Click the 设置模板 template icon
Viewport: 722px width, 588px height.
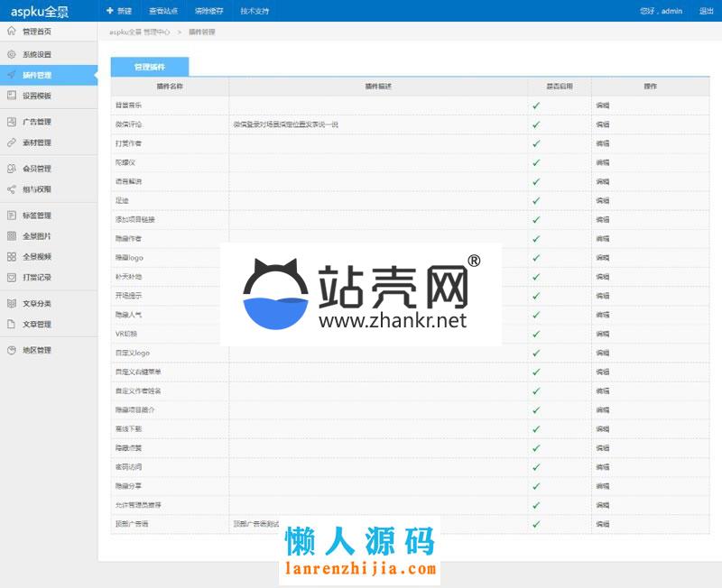pyautogui.click(x=12, y=95)
